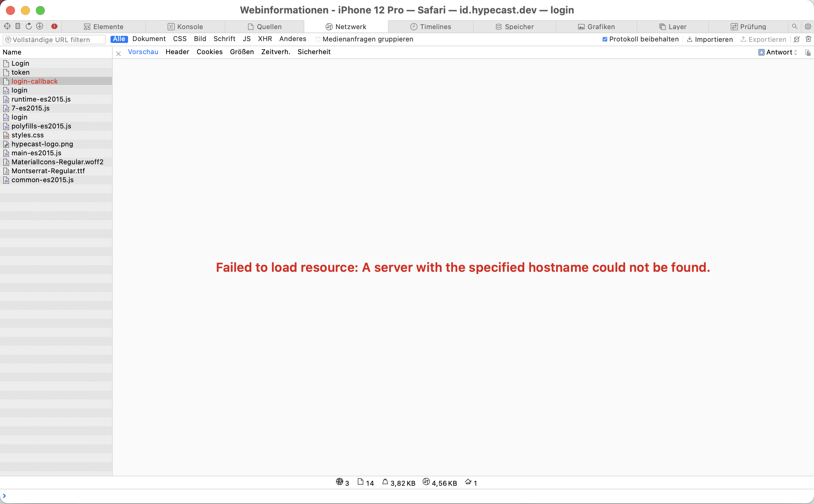Select the login-callback request row

coord(34,81)
